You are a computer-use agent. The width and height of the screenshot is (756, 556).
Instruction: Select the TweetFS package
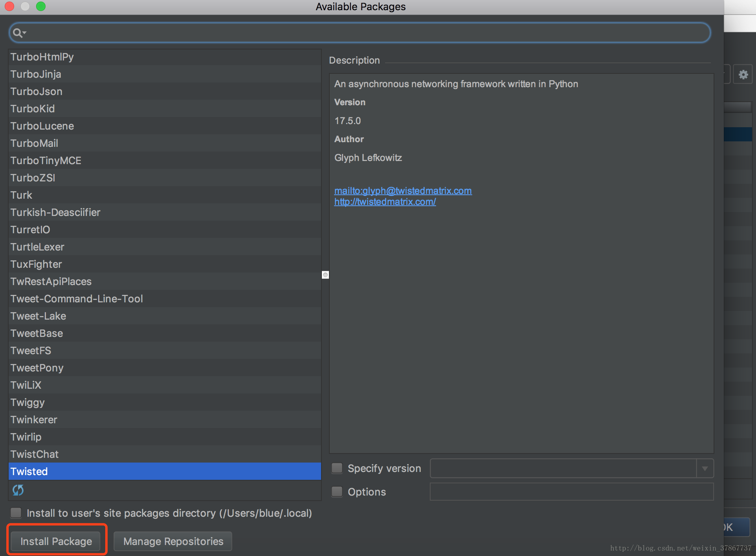(165, 350)
